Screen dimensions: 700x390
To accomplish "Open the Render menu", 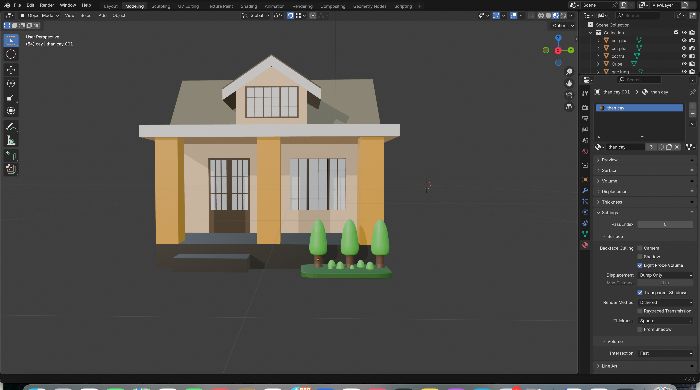I will [x=46, y=5].
